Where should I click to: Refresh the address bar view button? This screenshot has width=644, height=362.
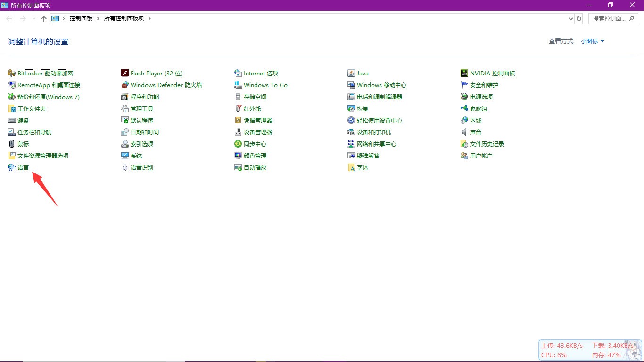[579, 18]
